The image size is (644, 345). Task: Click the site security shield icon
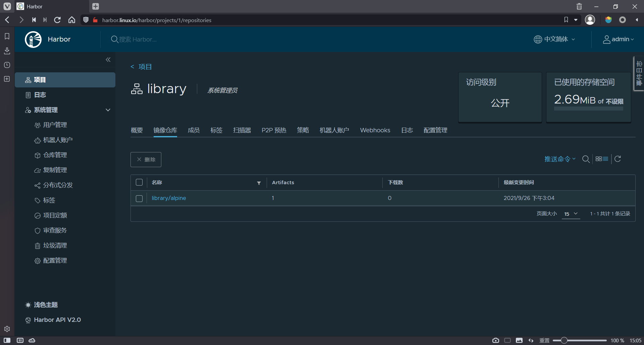[x=86, y=20]
